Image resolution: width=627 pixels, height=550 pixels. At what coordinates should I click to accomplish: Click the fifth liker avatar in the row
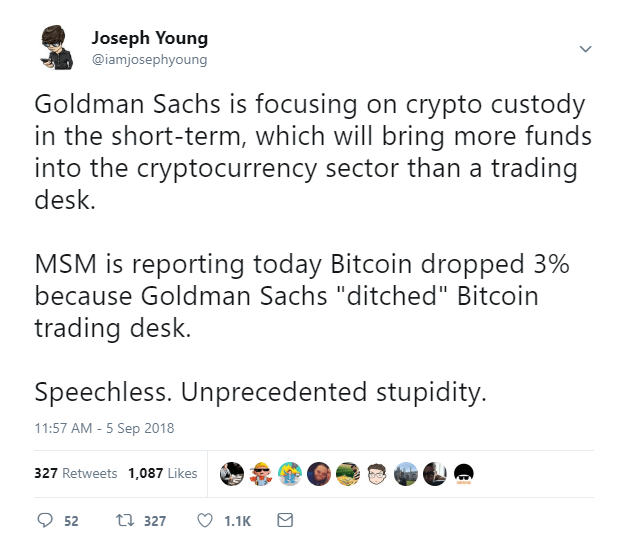coord(348,472)
